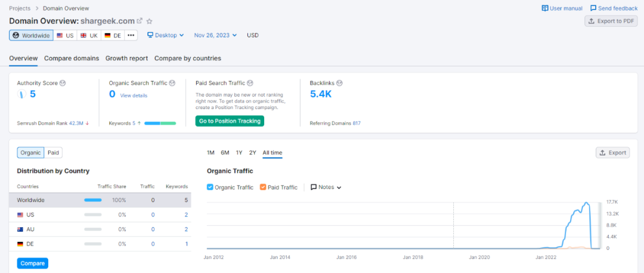This screenshot has width=644, height=273.
Task: Click the Keywords up arrow indicator
Action: 139,123
